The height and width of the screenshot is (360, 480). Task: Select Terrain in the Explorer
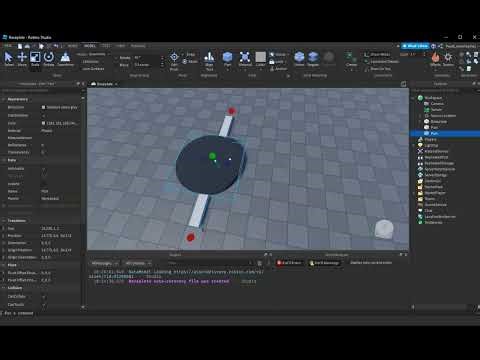436,110
